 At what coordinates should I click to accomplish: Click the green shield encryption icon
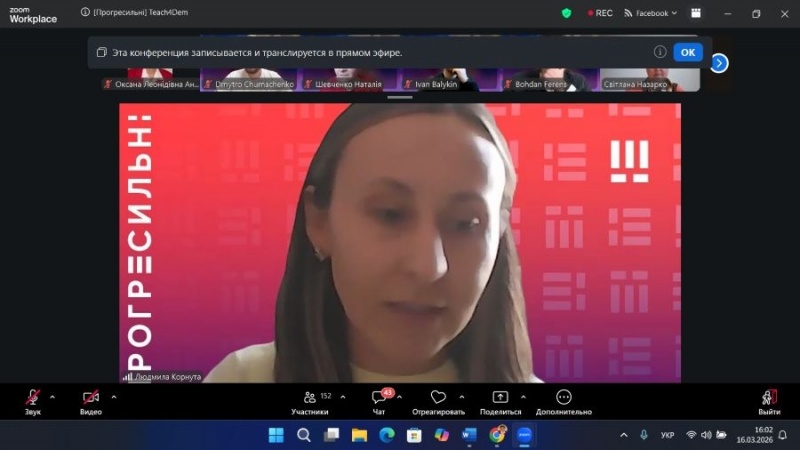click(x=567, y=13)
